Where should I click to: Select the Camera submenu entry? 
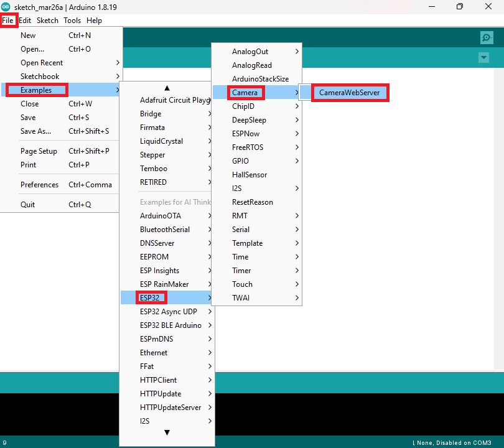click(256, 93)
